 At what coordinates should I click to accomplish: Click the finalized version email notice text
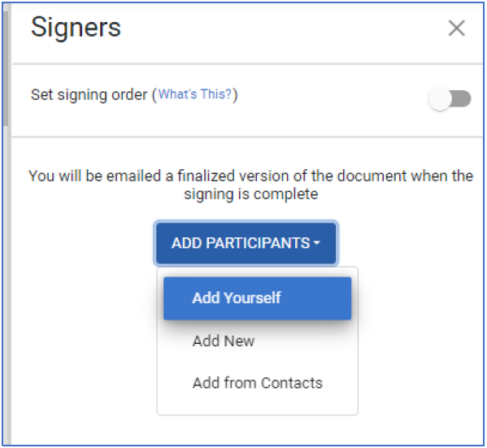click(250, 185)
